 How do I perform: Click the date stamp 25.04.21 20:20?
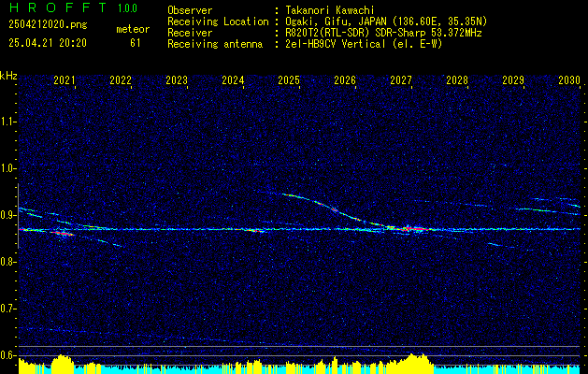click(48, 43)
